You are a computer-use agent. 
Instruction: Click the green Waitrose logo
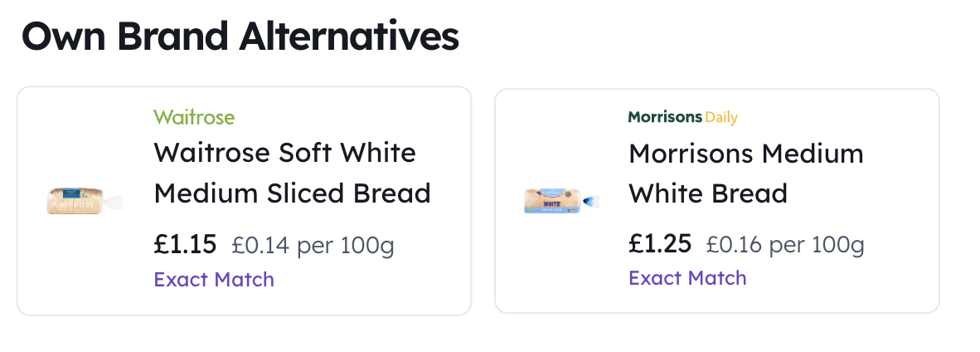194,117
